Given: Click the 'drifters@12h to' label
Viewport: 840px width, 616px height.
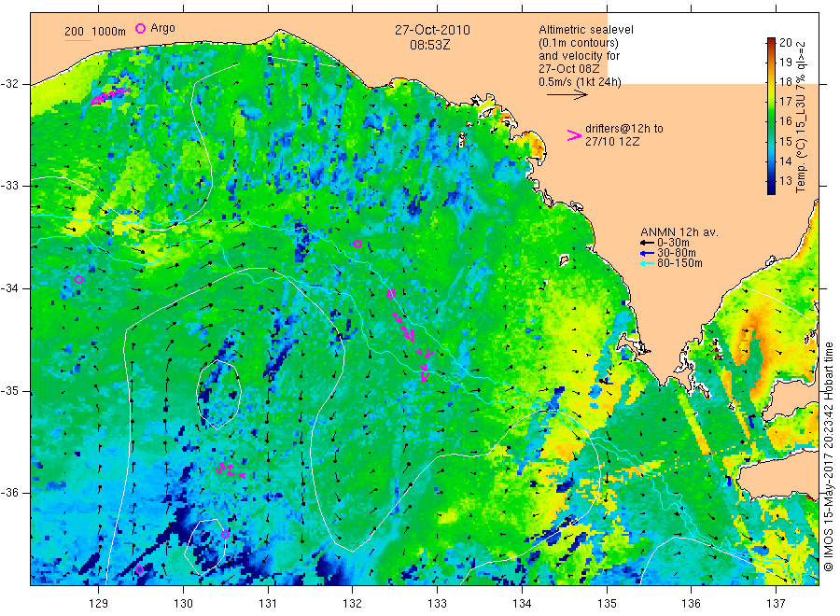Looking at the screenshot, I should (x=624, y=129).
